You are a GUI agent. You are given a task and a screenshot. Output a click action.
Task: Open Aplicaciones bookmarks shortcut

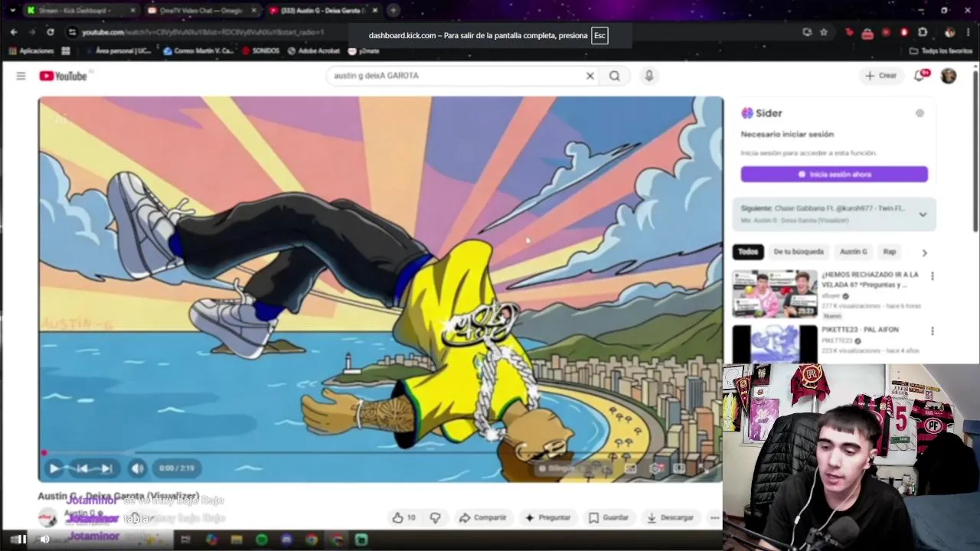tap(31, 51)
